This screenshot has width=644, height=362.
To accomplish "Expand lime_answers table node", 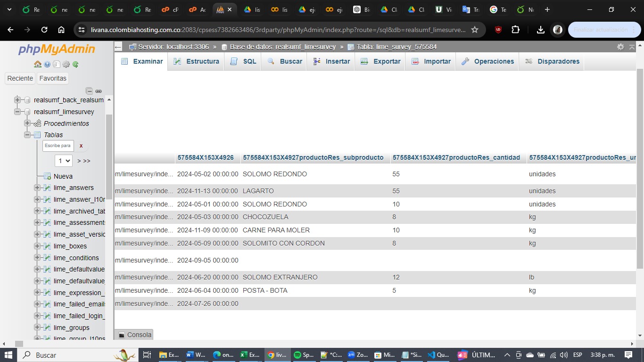I will pyautogui.click(x=37, y=188).
